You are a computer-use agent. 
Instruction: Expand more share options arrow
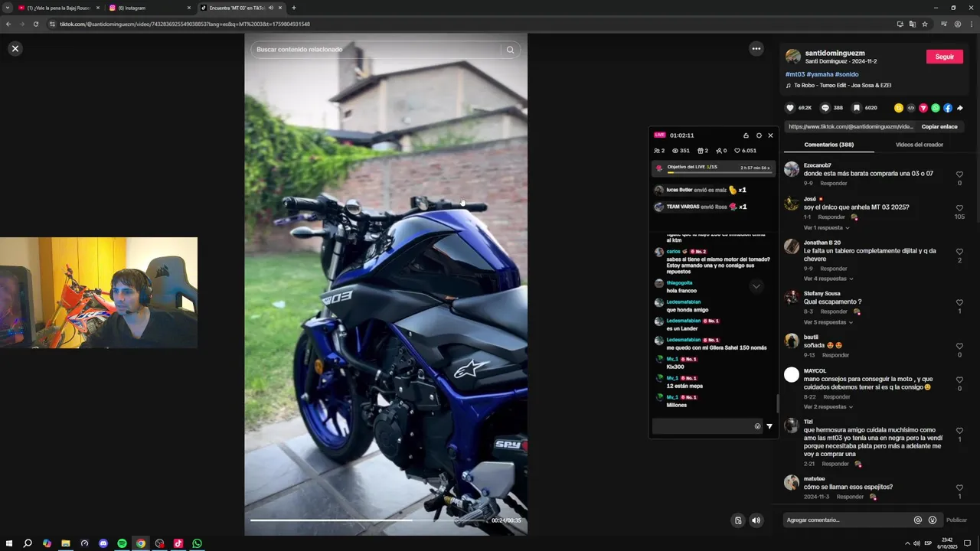pyautogui.click(x=960, y=108)
